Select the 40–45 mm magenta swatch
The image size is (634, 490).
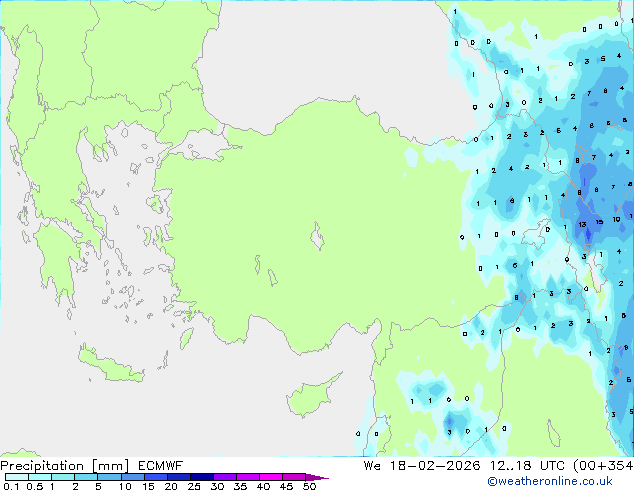[x=271, y=477]
